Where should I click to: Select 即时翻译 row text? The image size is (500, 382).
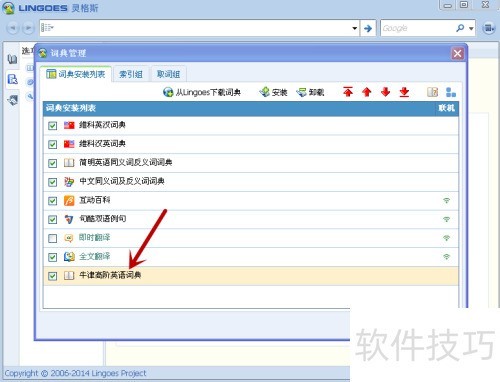click(x=94, y=237)
